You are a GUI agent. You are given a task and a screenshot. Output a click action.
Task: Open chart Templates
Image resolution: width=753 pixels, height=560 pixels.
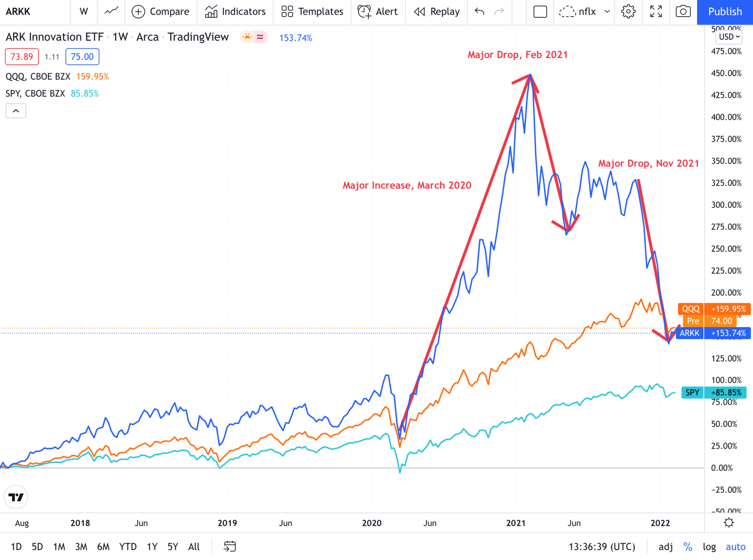click(x=312, y=11)
